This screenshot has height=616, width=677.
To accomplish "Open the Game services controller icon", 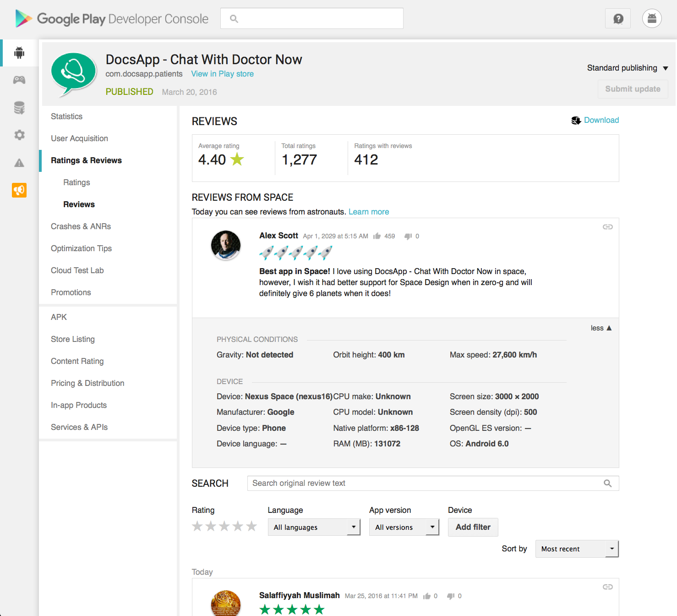I will [19, 80].
